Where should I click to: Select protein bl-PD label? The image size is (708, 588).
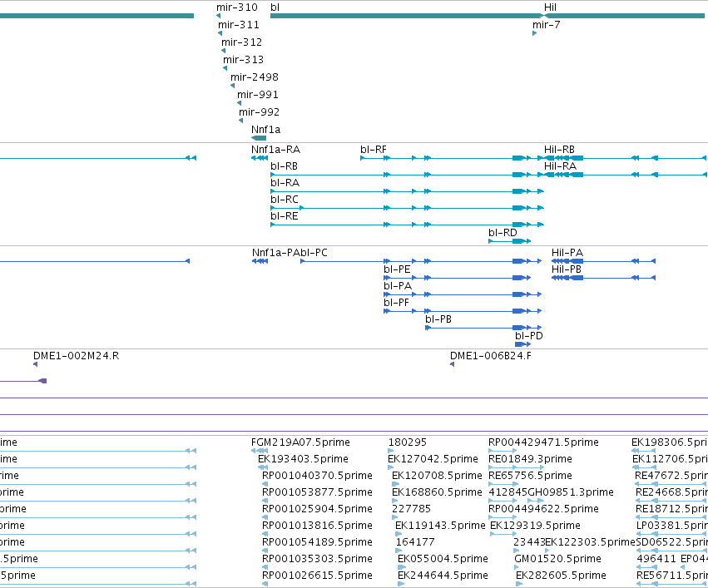click(529, 336)
